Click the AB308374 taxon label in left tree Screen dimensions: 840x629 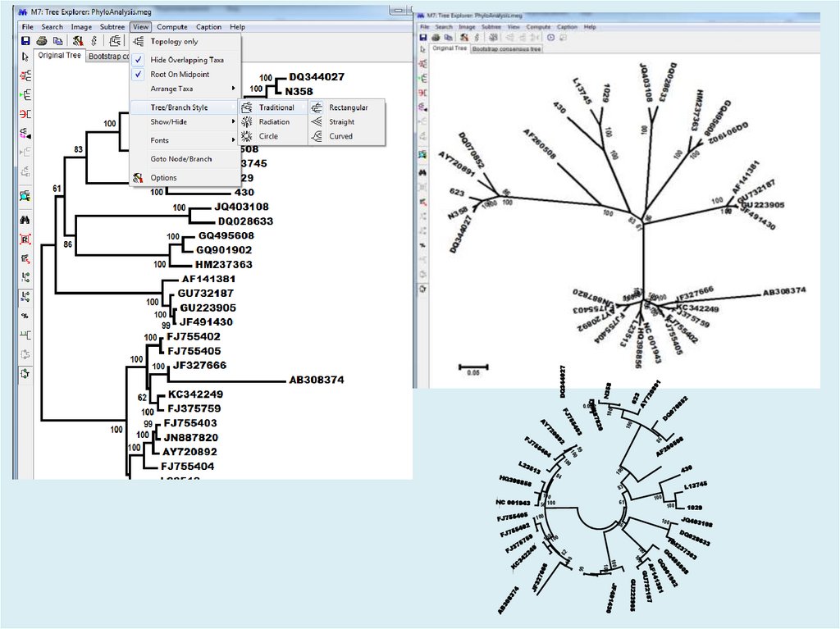[x=316, y=381]
